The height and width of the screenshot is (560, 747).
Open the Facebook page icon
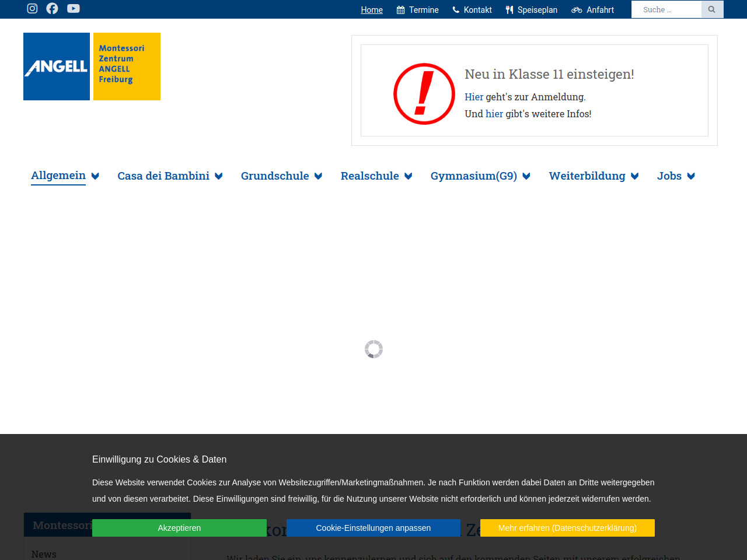53,8
